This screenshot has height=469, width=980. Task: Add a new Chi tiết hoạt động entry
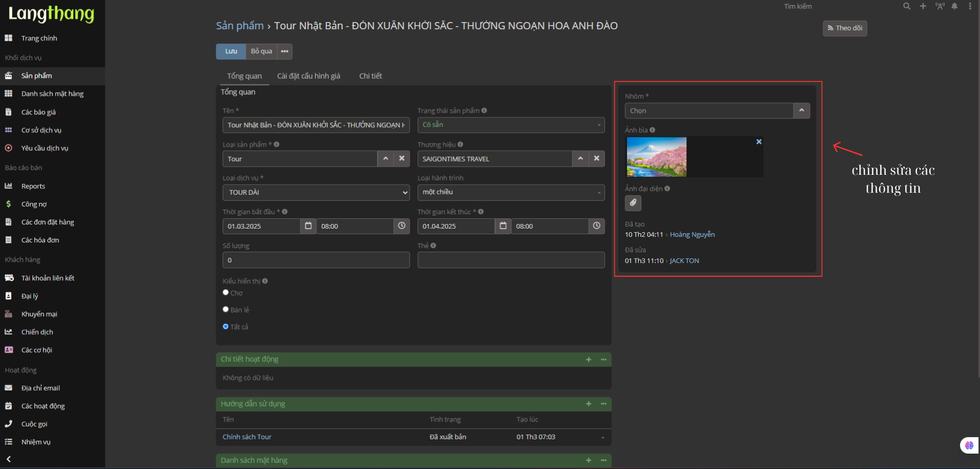589,360
